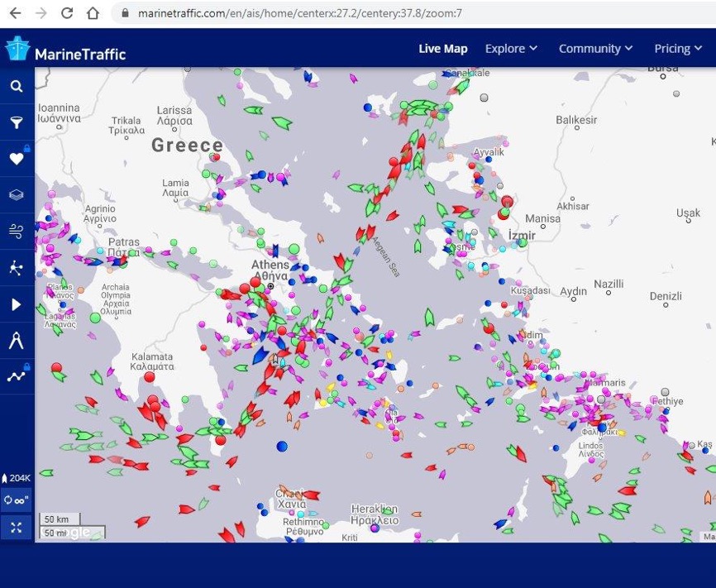Open the locked voyage analytics icon
The image size is (716, 588).
[x=17, y=376]
